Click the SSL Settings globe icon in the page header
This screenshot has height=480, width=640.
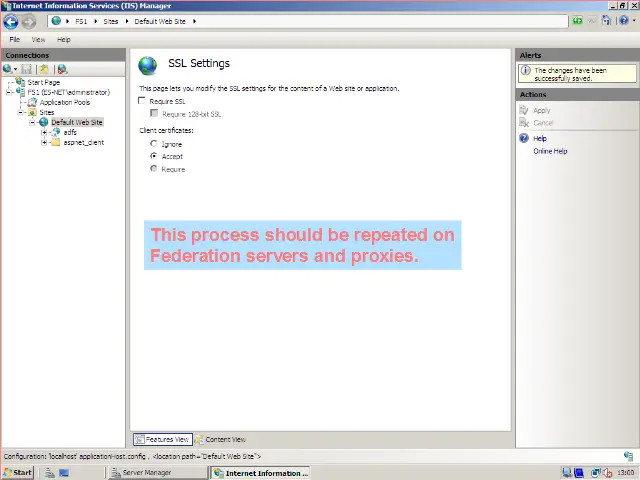click(x=147, y=65)
